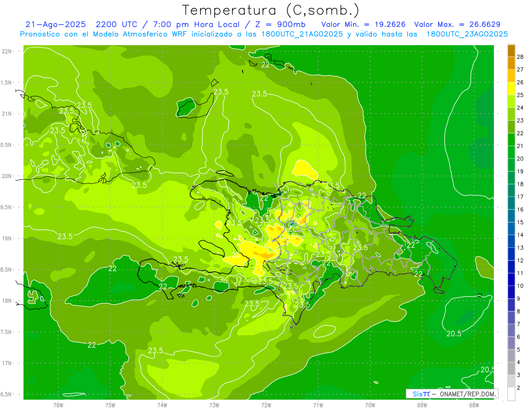This screenshot has width=532, height=411.
Task: Click the '71W' longitude axis label
Action: 318,405
